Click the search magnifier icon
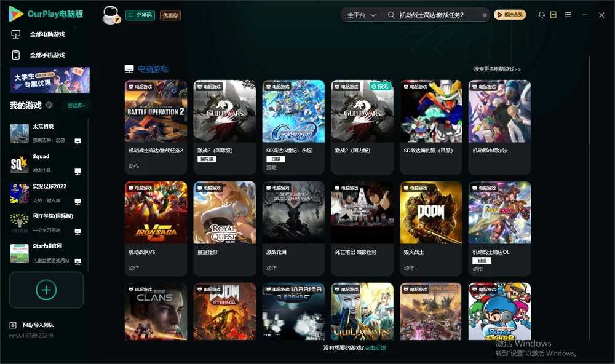The width and height of the screenshot is (615, 364). (391, 15)
